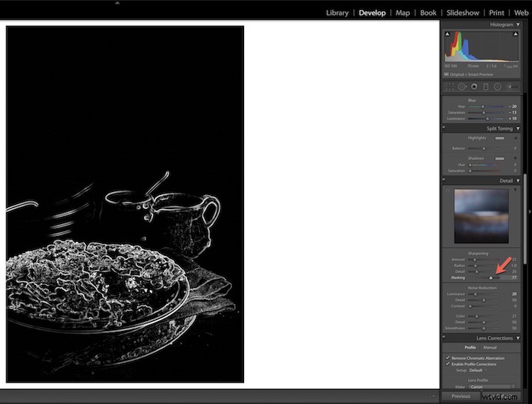
Task: Click the right panel hide arrow
Action: (x=530, y=211)
